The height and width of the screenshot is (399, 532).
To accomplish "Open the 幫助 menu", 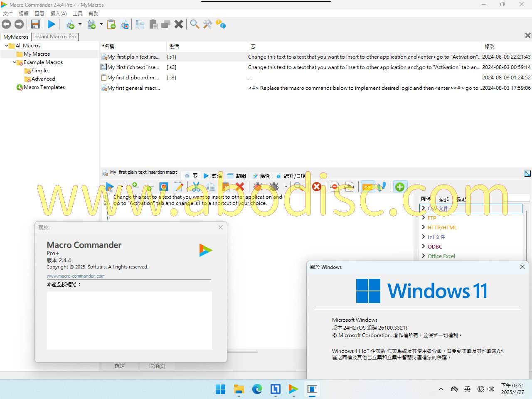I will tap(94, 14).
